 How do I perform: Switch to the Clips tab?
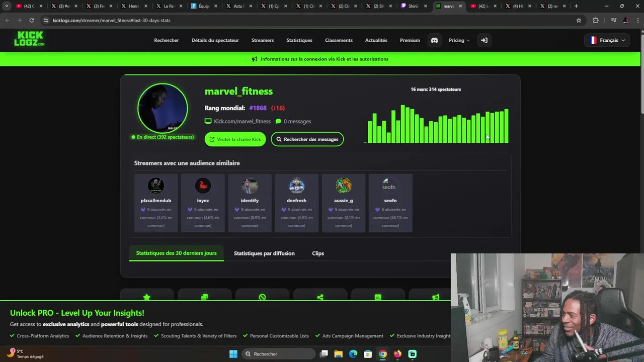[318, 253]
